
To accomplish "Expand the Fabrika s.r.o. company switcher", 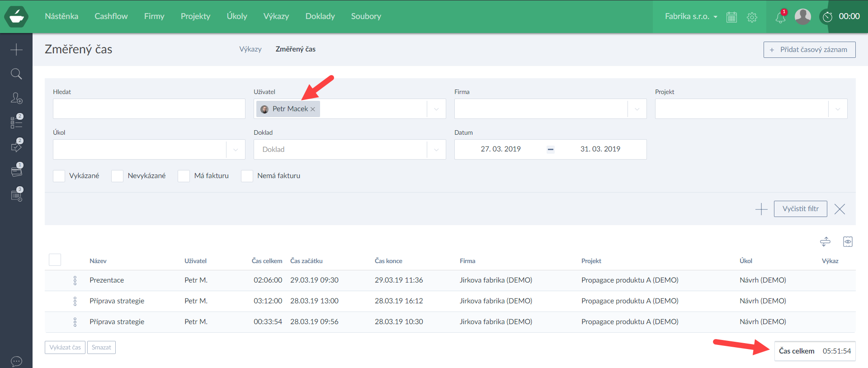I will tap(691, 16).
